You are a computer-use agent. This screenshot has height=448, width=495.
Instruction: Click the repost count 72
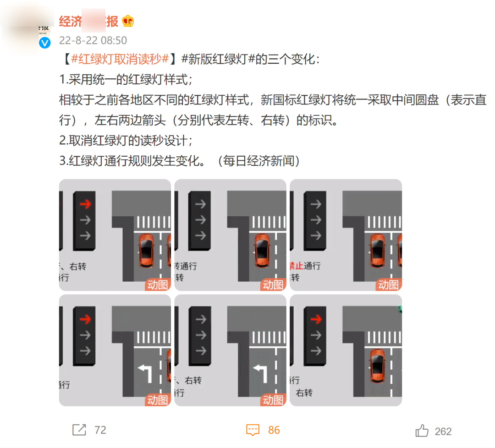click(100, 430)
